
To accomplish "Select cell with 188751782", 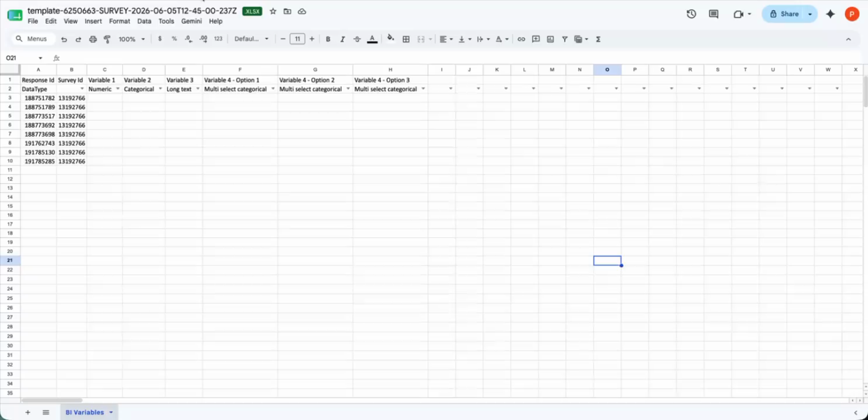I will click(39, 98).
